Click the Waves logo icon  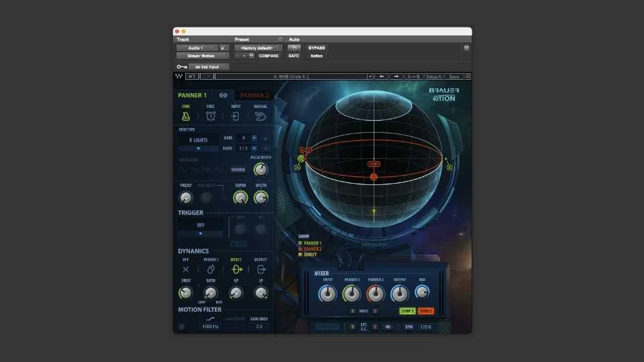tap(178, 76)
